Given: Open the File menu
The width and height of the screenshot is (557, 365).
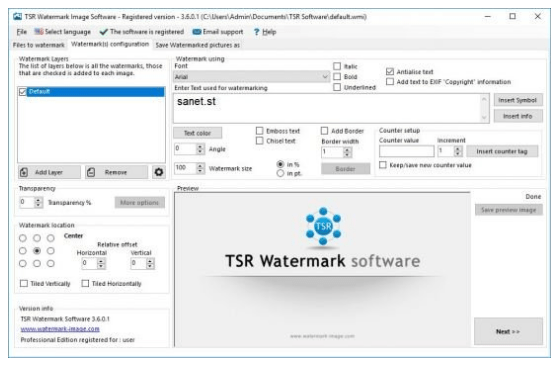Looking at the screenshot, I should pos(22,32).
